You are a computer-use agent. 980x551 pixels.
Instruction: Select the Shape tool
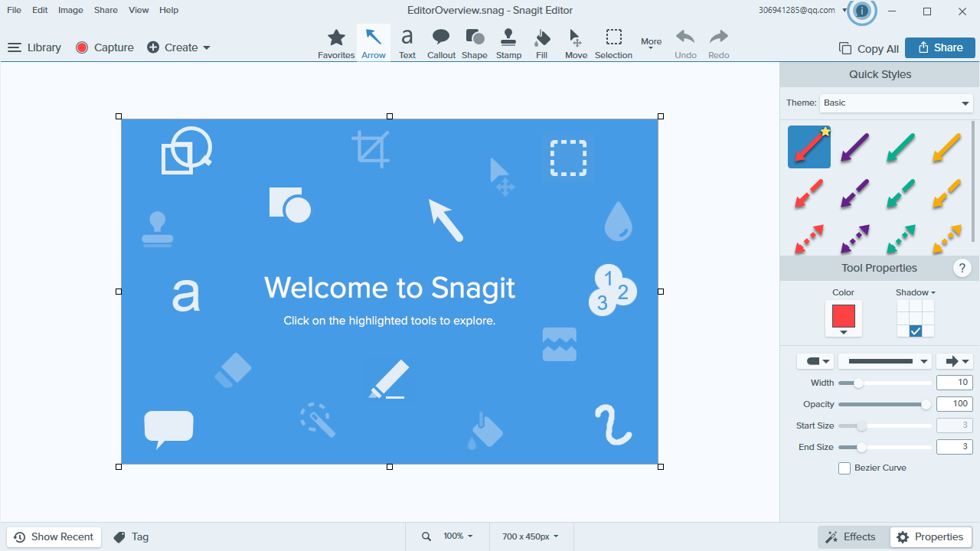point(474,42)
